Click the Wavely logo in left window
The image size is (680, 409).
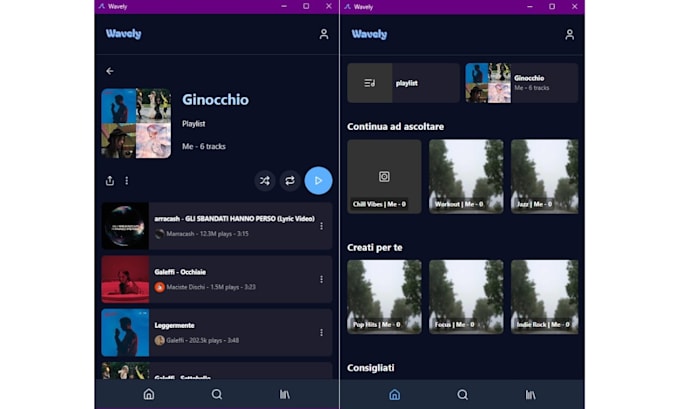tap(124, 34)
